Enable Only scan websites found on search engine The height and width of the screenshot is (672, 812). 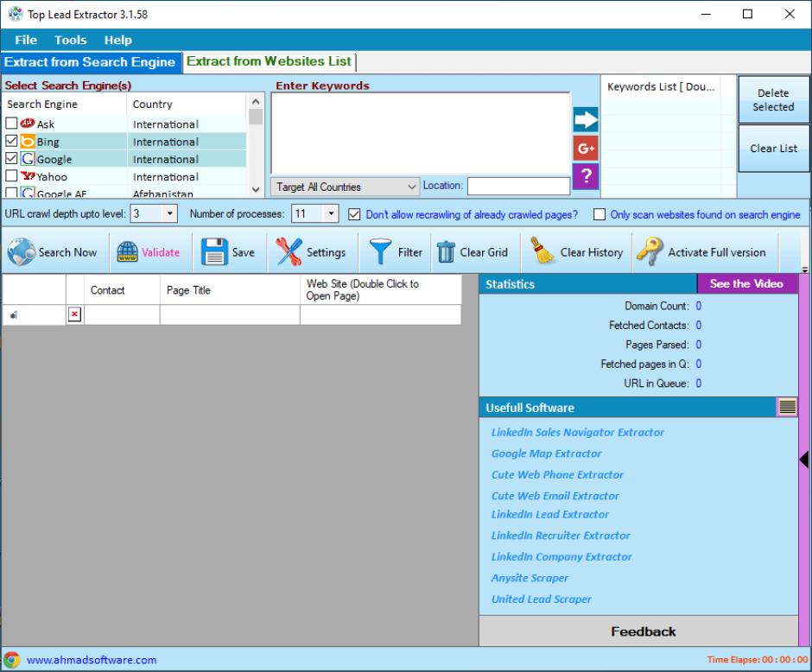point(599,214)
